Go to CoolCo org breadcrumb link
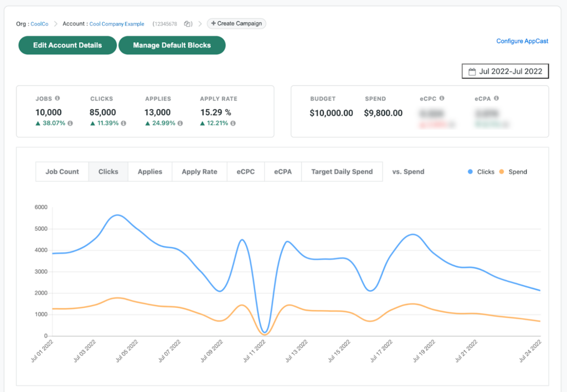The height and width of the screenshot is (392, 567). point(39,24)
